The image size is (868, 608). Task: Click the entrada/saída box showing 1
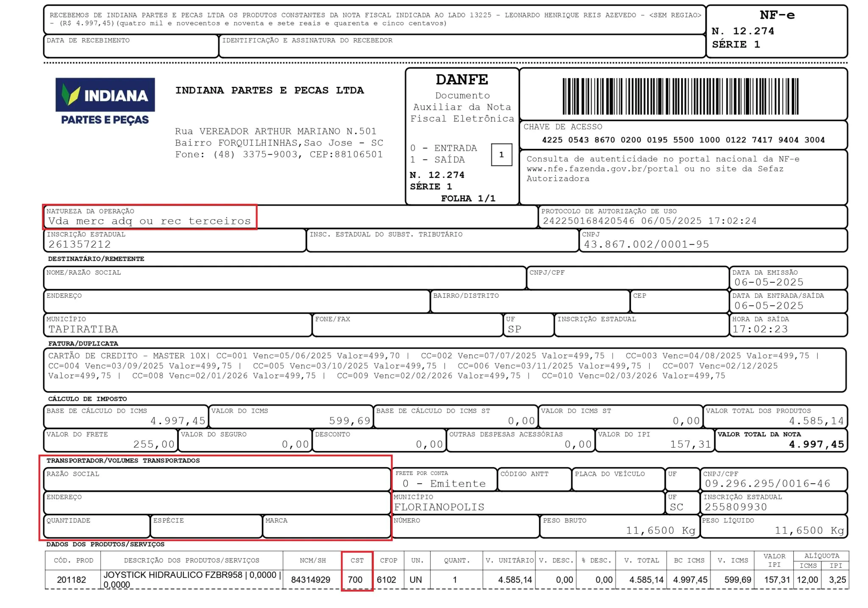pyautogui.click(x=501, y=155)
